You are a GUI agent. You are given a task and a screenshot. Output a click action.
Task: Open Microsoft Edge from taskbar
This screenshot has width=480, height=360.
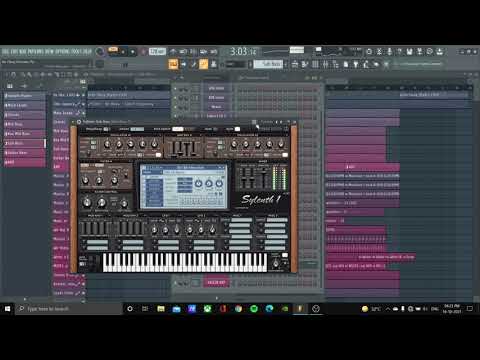pyautogui.click(x=269, y=309)
